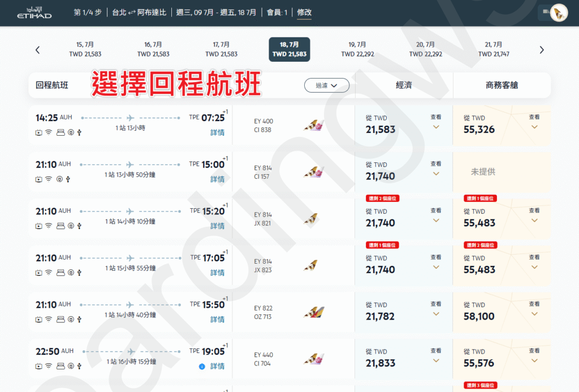579x392 pixels.
Task: Click entertainment icon on 17:05 arrival flight
Action: 39,273
